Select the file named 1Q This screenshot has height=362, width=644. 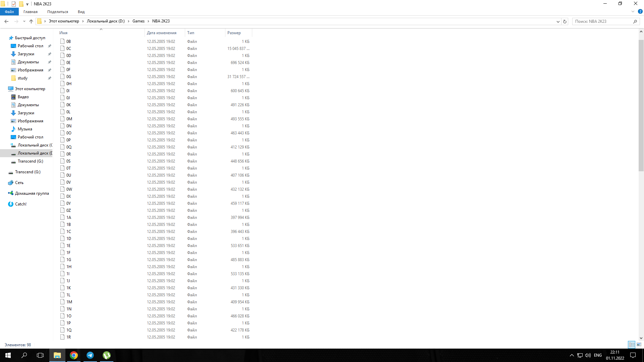[69, 330]
